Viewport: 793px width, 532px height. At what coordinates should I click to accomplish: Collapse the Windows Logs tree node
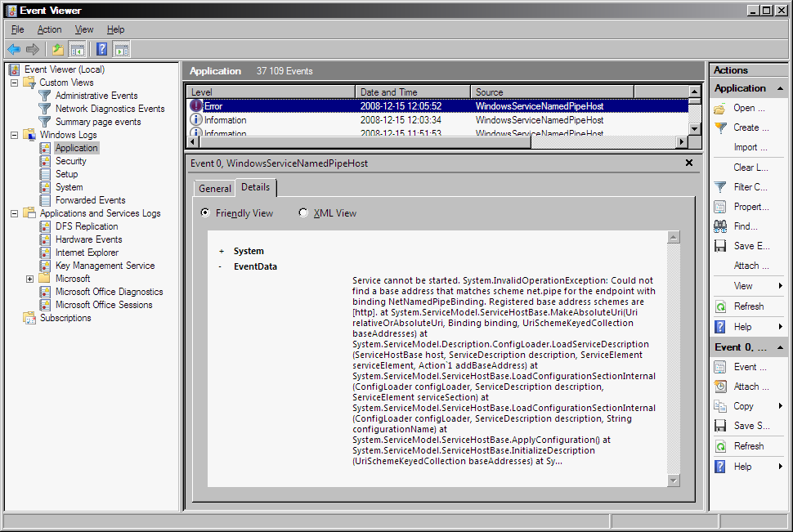coord(14,135)
